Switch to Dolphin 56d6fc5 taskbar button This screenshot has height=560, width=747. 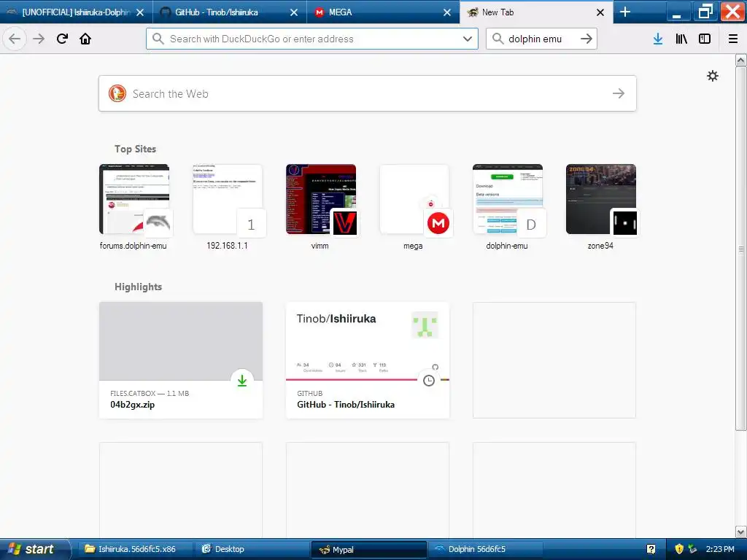tap(485, 549)
